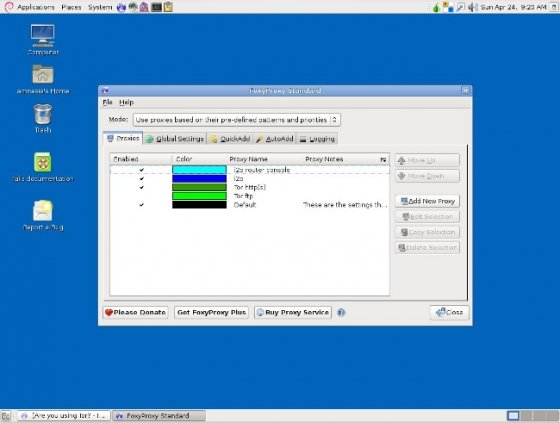Viewport: 560px width, 423px height.
Task: Open the Mode dropdown selector
Action: pos(236,120)
